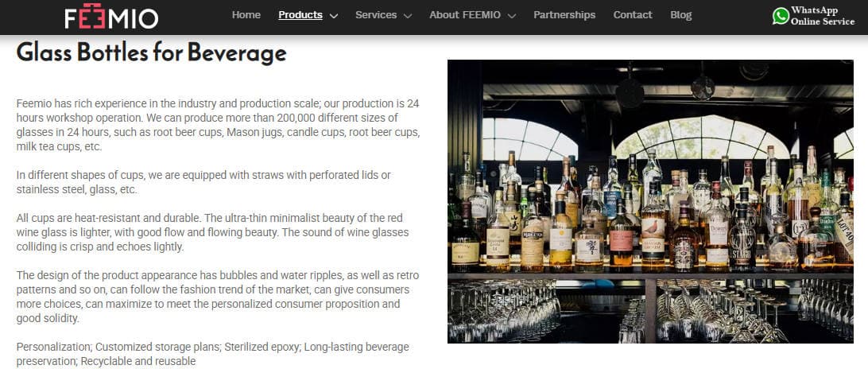This screenshot has width=868, height=369.
Task: Expand the Products dropdown chevron
Action: pos(334,16)
